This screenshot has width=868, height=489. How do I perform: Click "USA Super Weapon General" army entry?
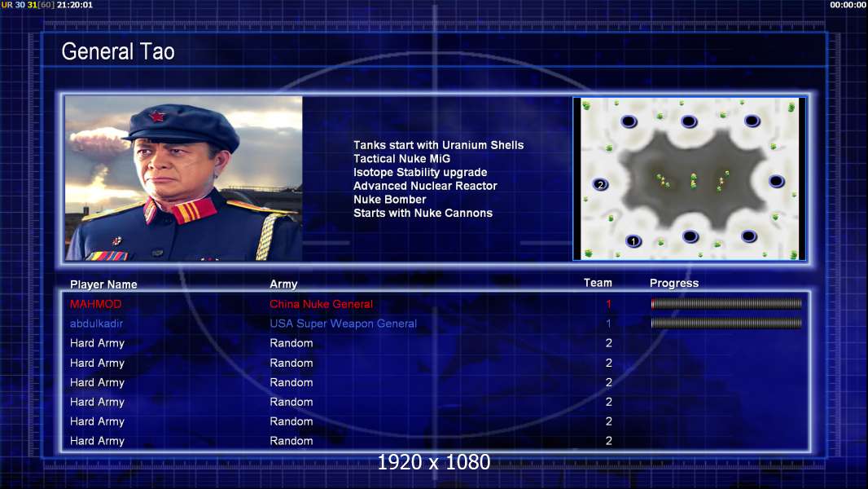[344, 324]
